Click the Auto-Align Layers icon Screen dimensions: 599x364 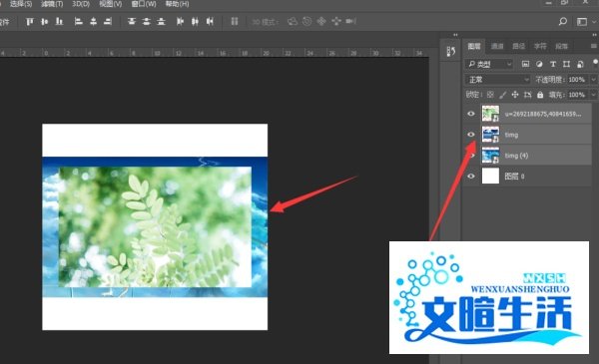tap(235, 21)
